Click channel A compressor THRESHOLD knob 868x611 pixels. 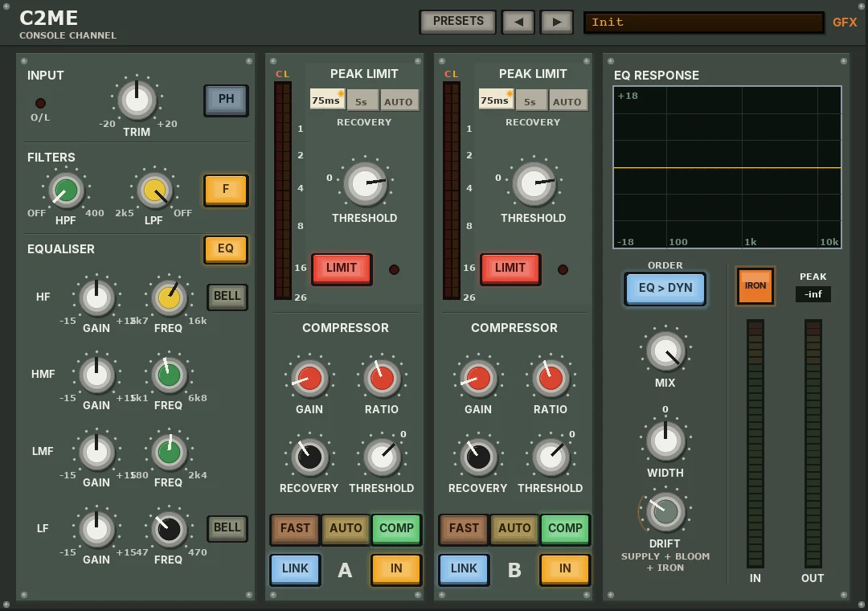click(x=382, y=457)
